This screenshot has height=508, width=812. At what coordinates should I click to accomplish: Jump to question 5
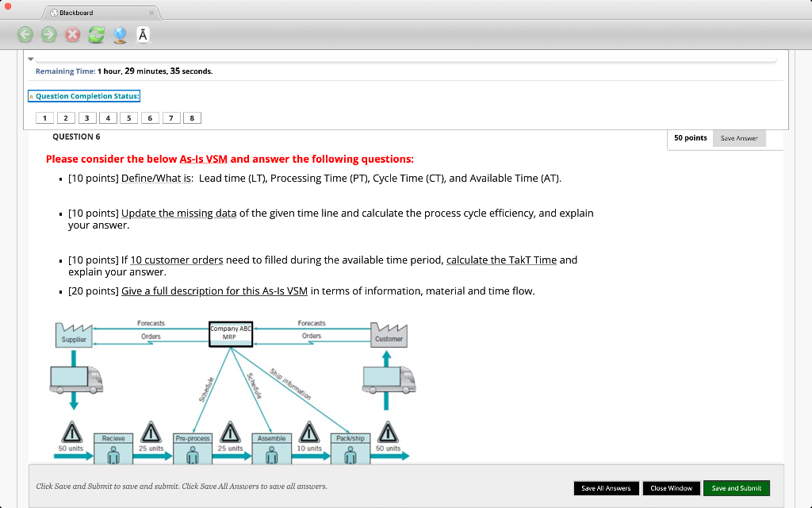(x=129, y=118)
